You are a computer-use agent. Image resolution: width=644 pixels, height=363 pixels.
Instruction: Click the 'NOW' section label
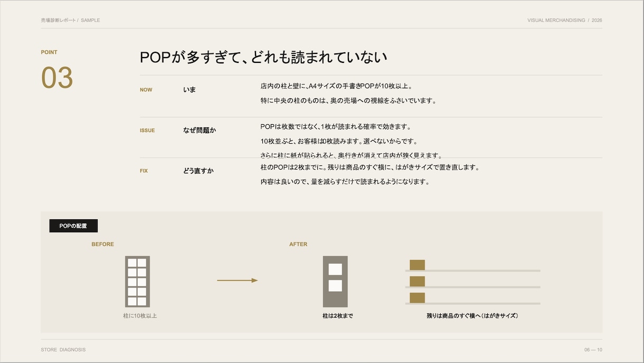(x=146, y=90)
